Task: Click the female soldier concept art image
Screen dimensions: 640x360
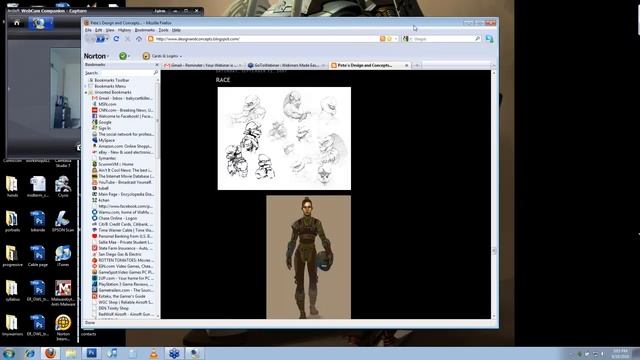Action: 309,257
